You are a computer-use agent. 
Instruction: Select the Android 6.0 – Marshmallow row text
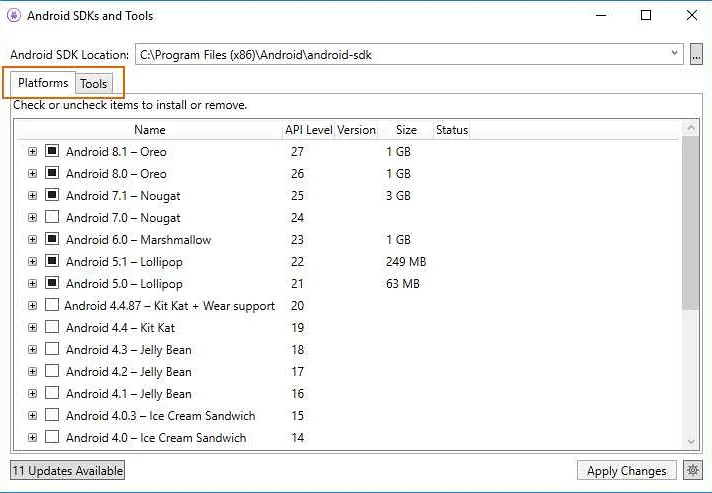[138, 240]
